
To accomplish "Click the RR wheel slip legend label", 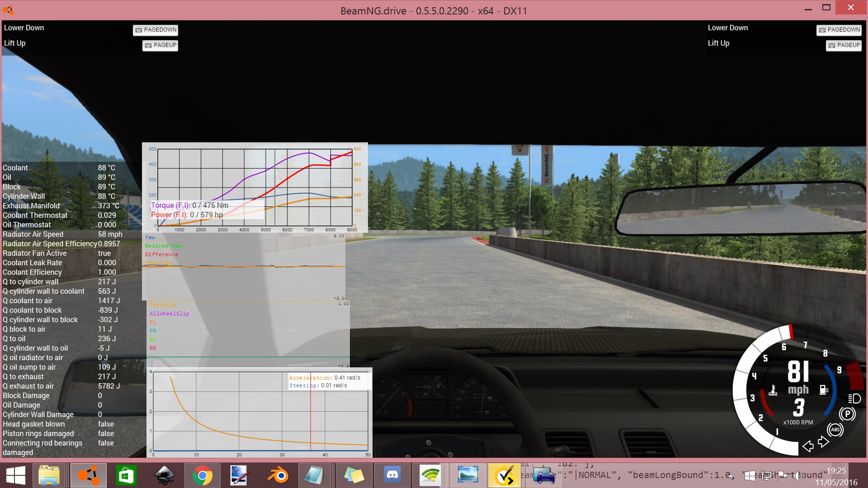I will point(153,348).
